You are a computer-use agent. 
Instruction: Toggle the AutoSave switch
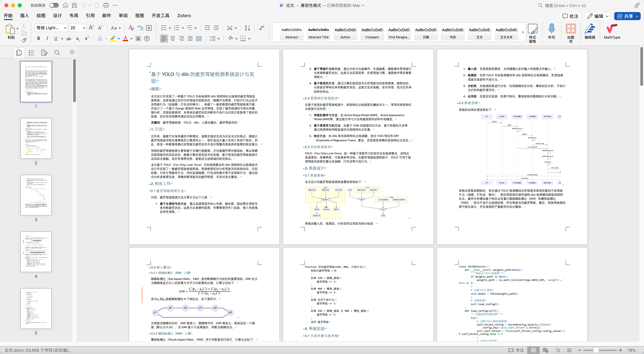[54, 5]
